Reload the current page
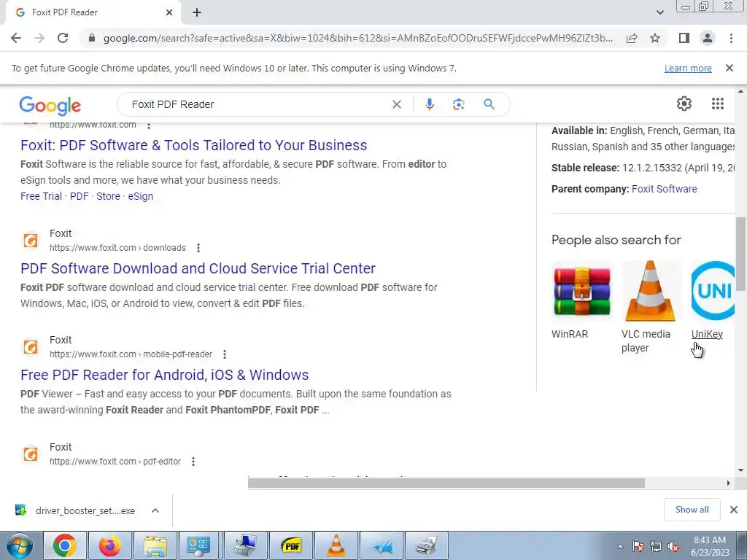 coord(63,38)
